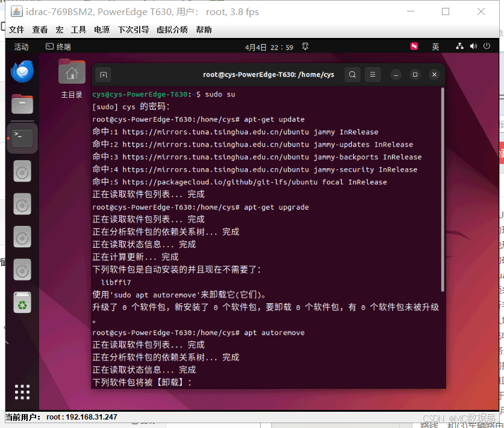504x428 pixels.
Task: Open the terminal hamburger menu
Action: [373, 75]
